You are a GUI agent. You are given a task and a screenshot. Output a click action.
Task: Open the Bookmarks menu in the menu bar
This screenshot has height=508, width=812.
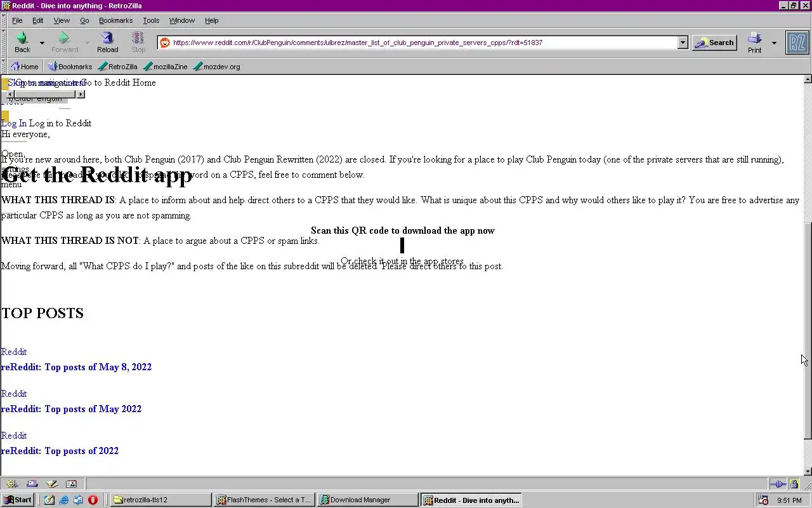(115, 20)
